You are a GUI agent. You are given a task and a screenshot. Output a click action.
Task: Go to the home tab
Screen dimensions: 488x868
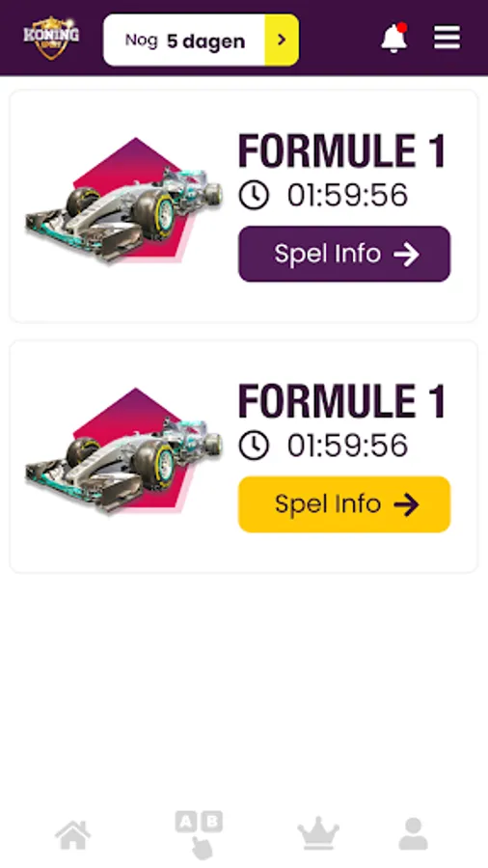coord(73,835)
